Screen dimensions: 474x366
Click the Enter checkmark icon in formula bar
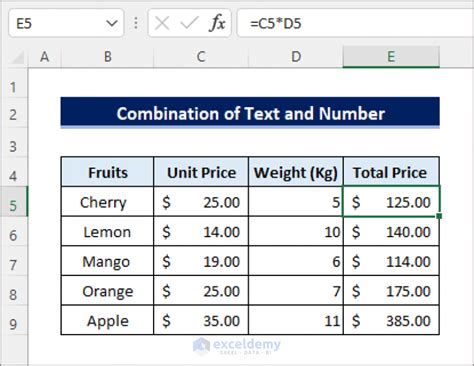189,23
